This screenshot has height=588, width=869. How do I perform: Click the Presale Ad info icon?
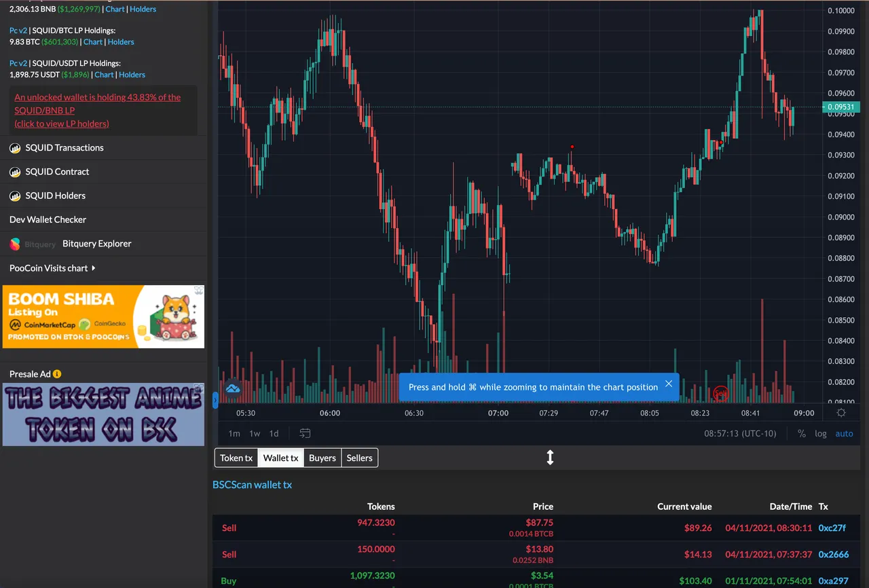57,374
